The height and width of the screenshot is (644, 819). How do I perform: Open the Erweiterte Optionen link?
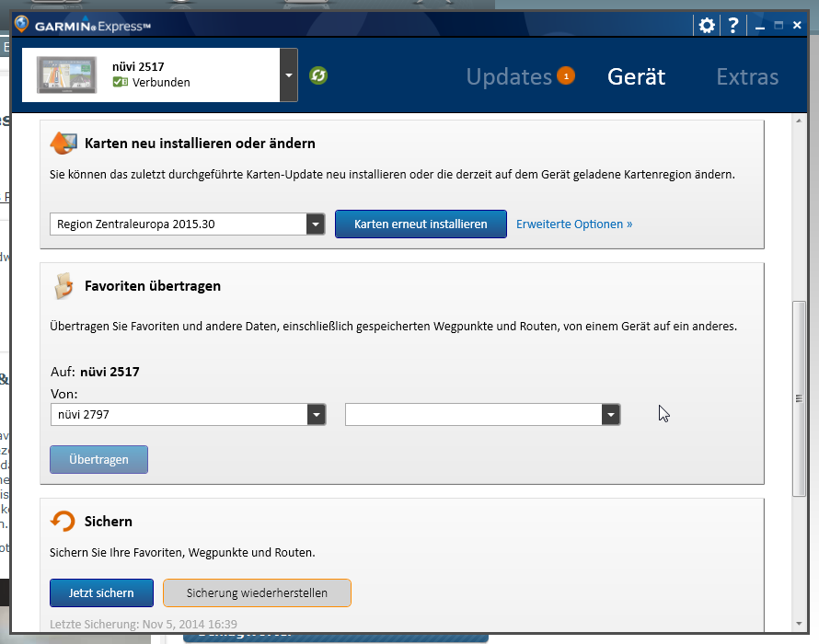pos(574,224)
